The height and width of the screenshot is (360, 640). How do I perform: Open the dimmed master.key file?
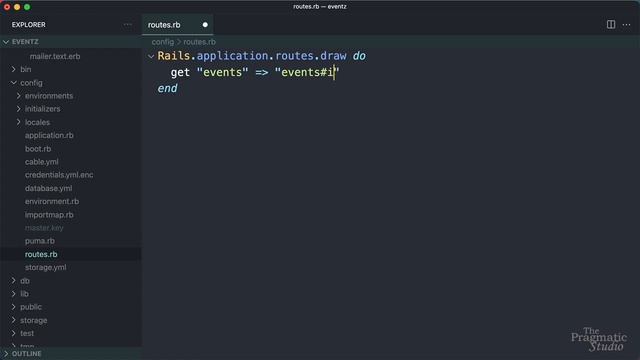click(x=44, y=228)
